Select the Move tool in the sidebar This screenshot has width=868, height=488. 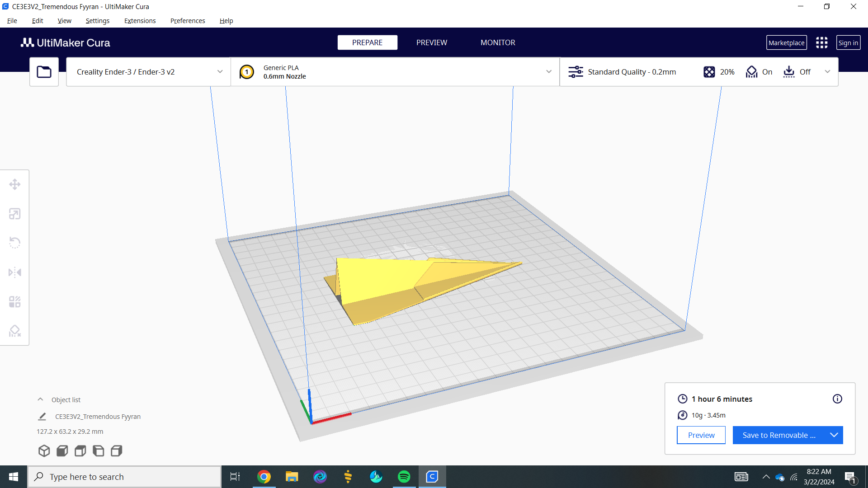[x=14, y=184]
